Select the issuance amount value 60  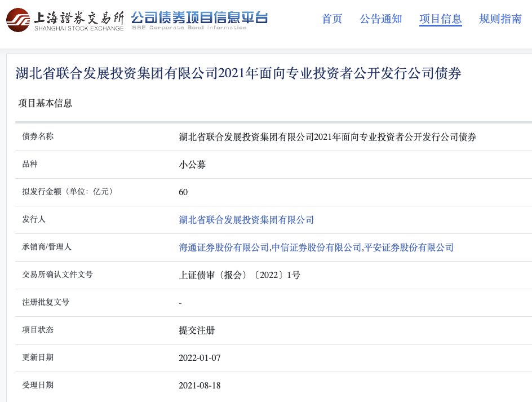[x=183, y=192]
